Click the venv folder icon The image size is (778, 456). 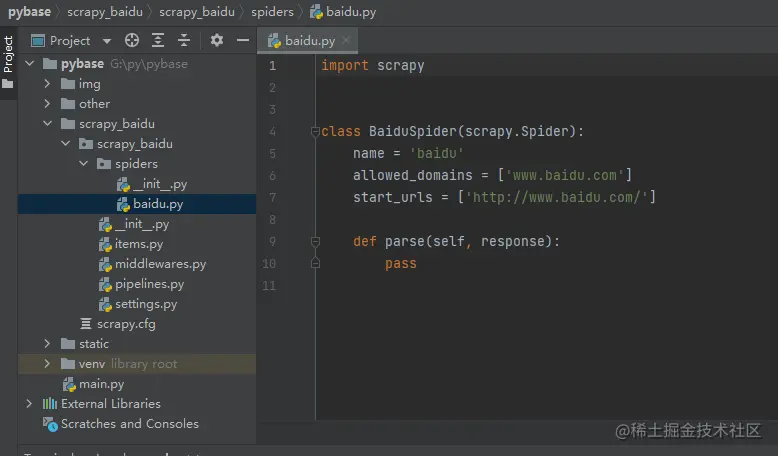pos(68,364)
